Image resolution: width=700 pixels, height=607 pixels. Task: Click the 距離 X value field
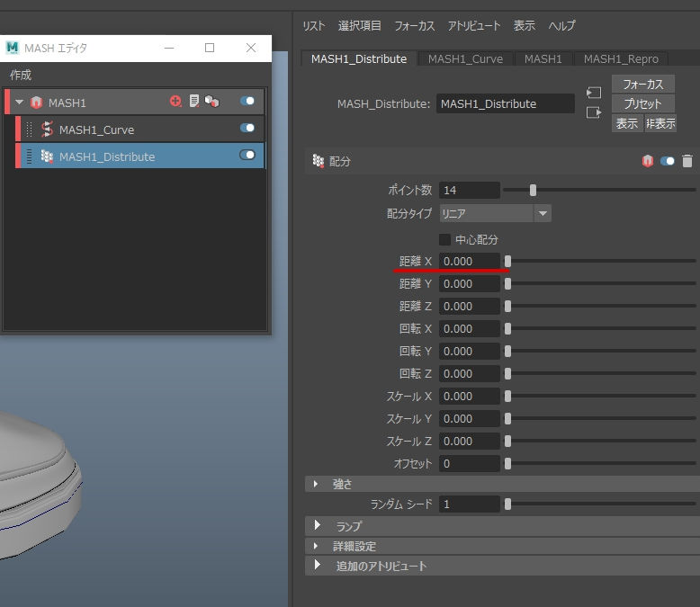click(469, 261)
